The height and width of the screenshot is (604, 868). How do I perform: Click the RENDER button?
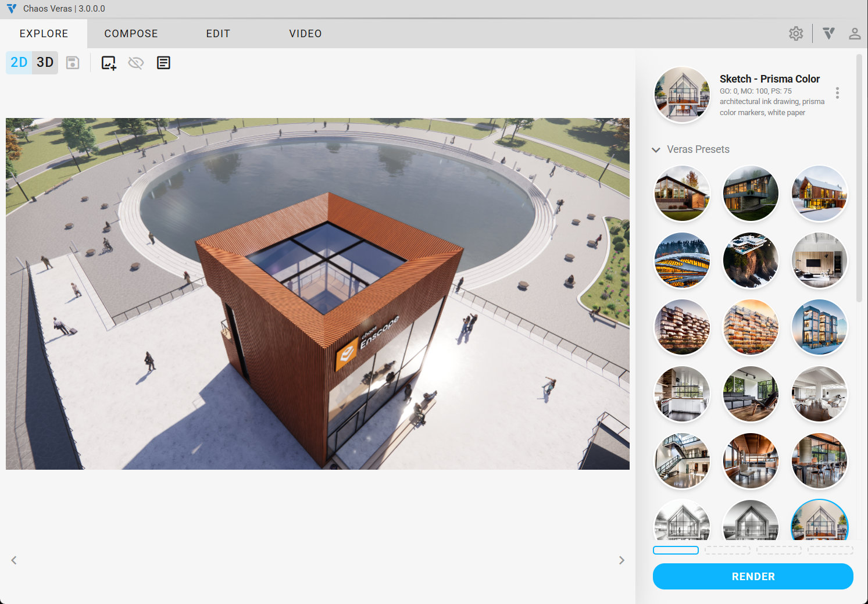coord(753,577)
